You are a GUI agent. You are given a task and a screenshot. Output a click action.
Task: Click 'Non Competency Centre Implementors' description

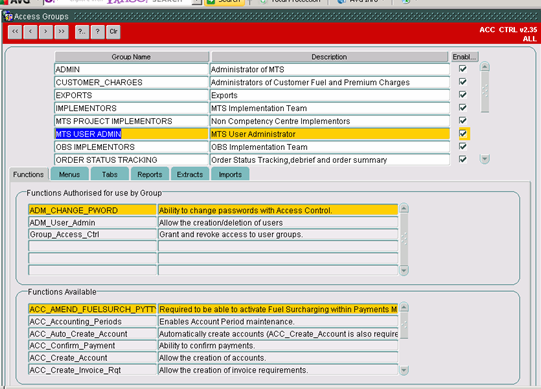[330, 121]
